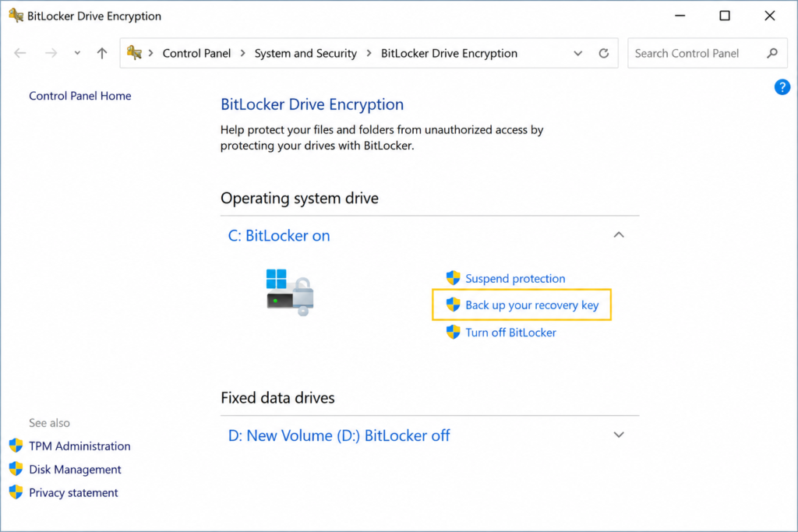Click the search magnifier icon
The image size is (798, 532).
click(772, 53)
